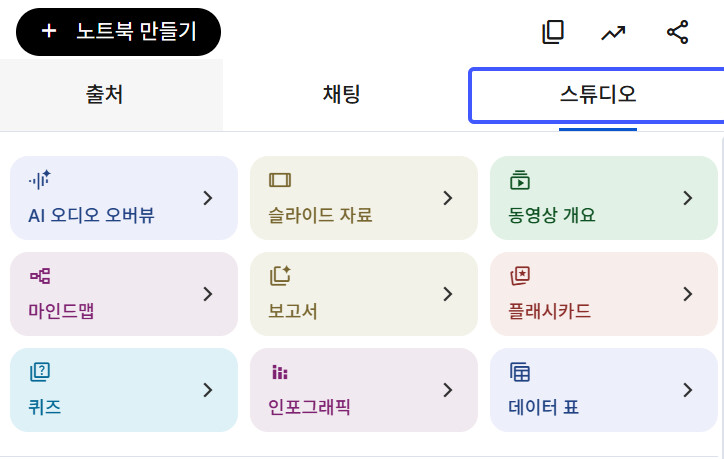The width and height of the screenshot is (724, 459).
Task: Click the 플래시카드 star card icon
Action: [x=520, y=276]
